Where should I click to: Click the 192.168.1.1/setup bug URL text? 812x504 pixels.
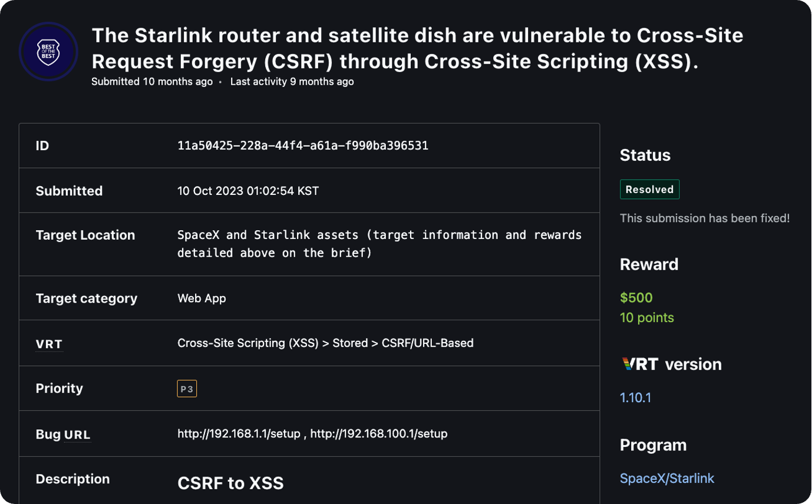240,434
